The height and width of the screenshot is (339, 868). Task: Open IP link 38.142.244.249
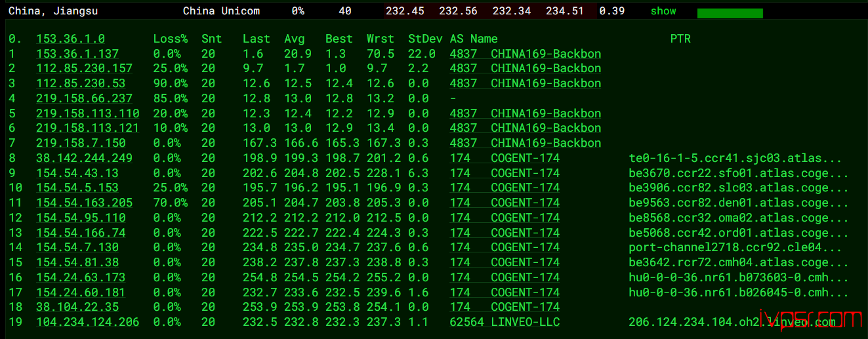[84, 158]
